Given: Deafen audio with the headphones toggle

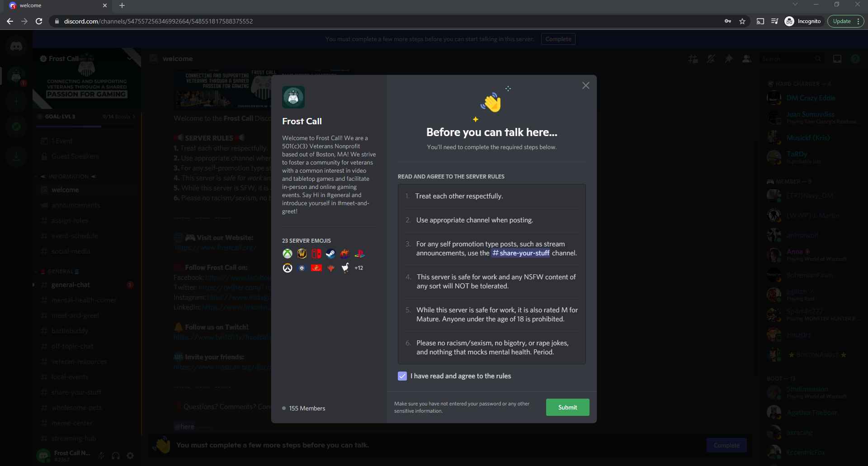Looking at the screenshot, I should tap(116, 456).
